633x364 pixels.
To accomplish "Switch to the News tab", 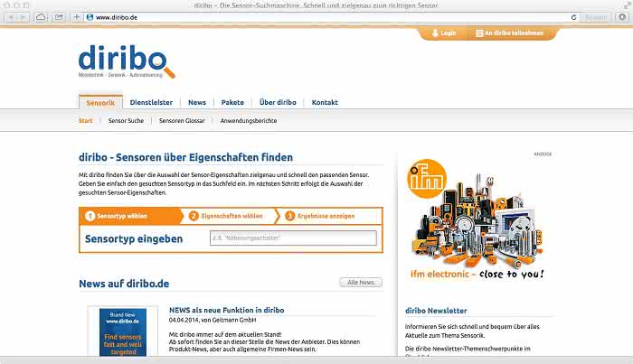I will pyautogui.click(x=197, y=102).
